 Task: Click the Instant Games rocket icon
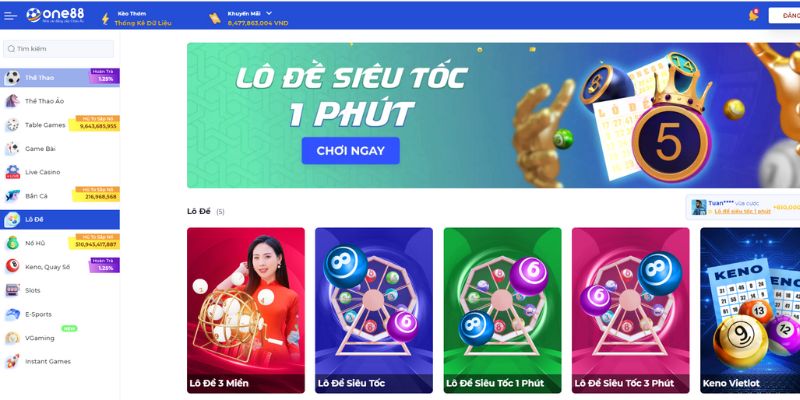12,361
